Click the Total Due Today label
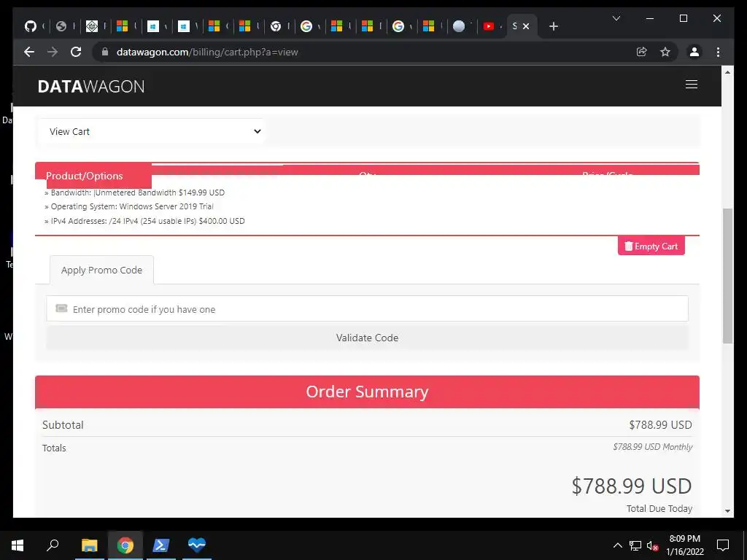The image size is (747, 560). point(659,508)
